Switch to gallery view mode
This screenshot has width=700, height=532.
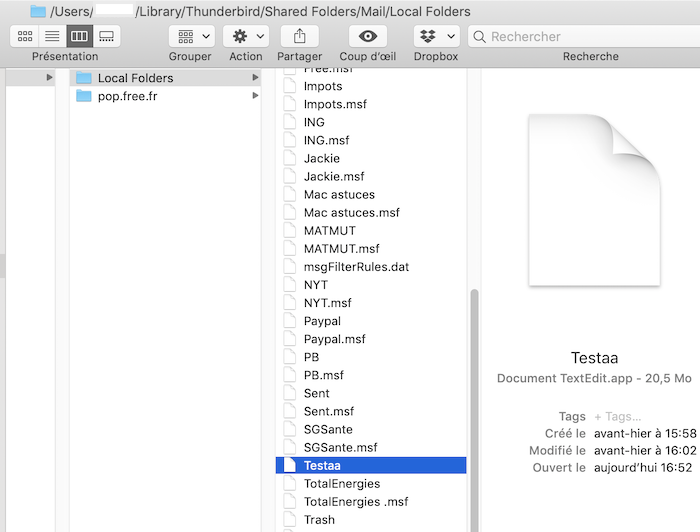(106, 36)
